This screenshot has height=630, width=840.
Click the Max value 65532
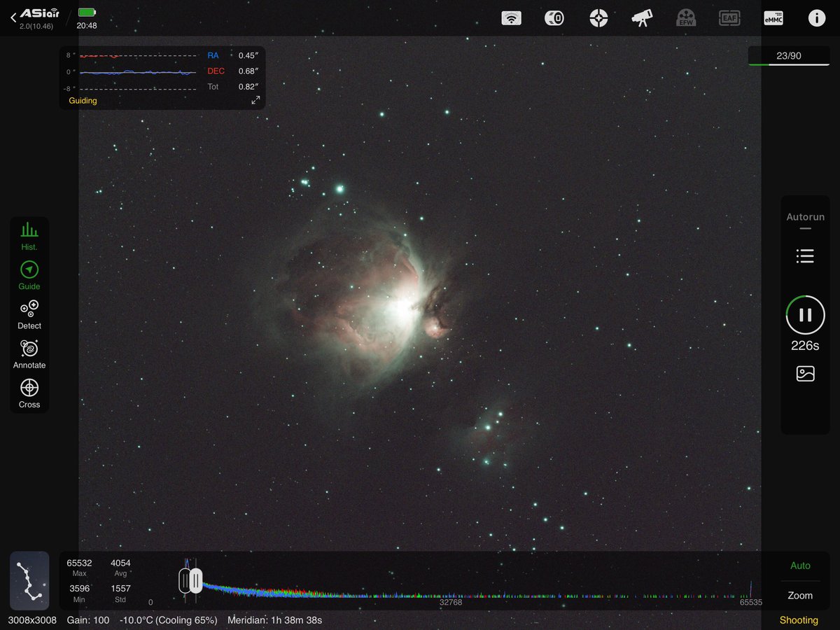[x=79, y=563]
